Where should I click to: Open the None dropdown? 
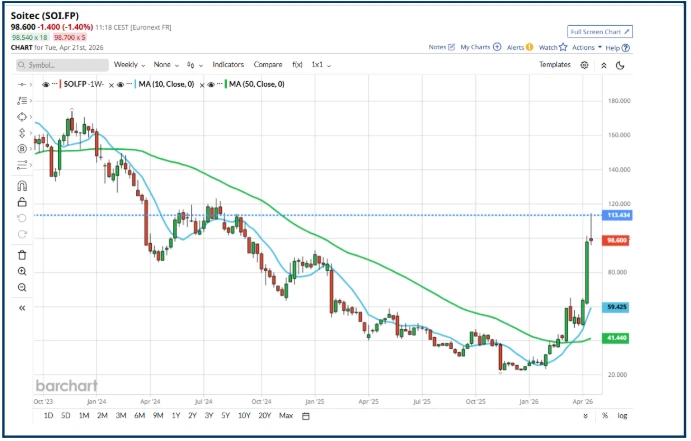coord(166,65)
